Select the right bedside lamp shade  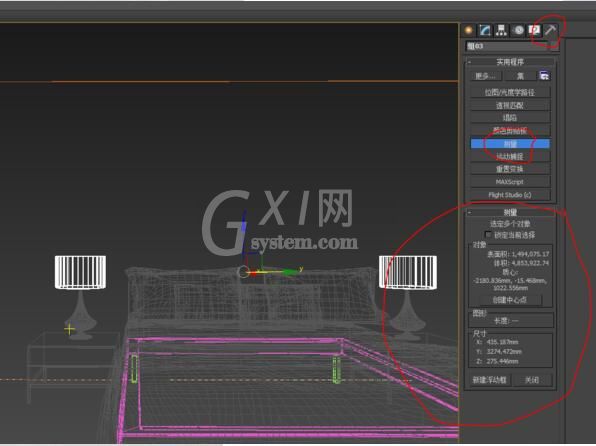[408, 272]
